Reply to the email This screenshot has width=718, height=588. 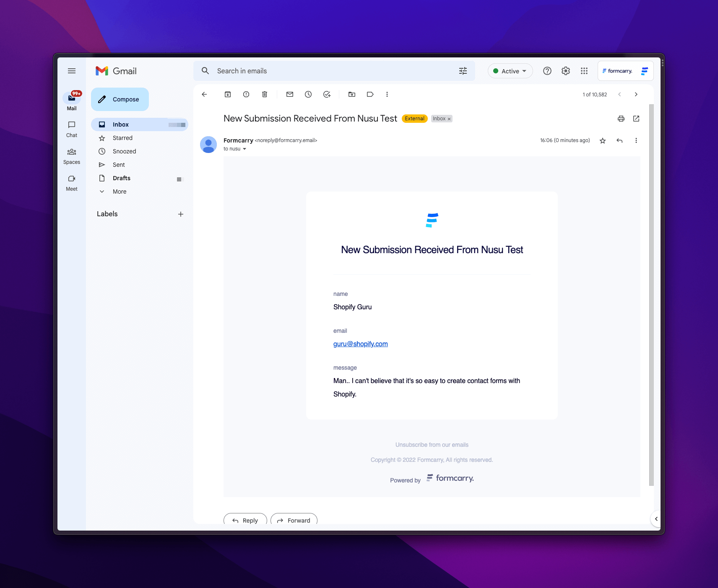(x=245, y=520)
